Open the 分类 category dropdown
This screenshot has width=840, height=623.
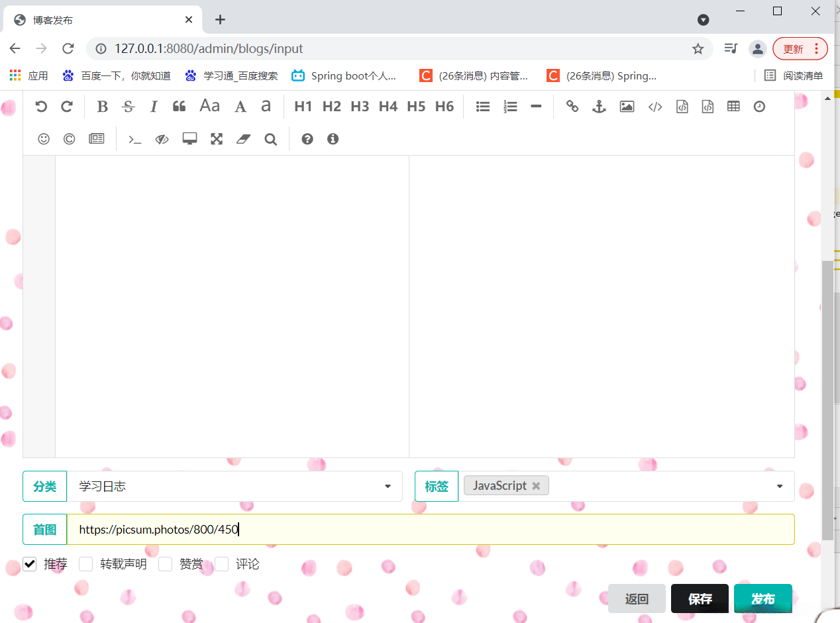click(388, 486)
